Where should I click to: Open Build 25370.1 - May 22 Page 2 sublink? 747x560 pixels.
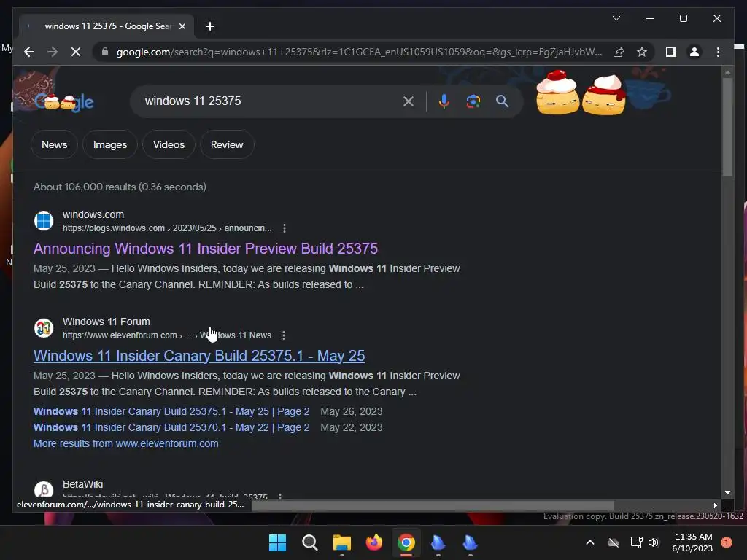click(171, 427)
